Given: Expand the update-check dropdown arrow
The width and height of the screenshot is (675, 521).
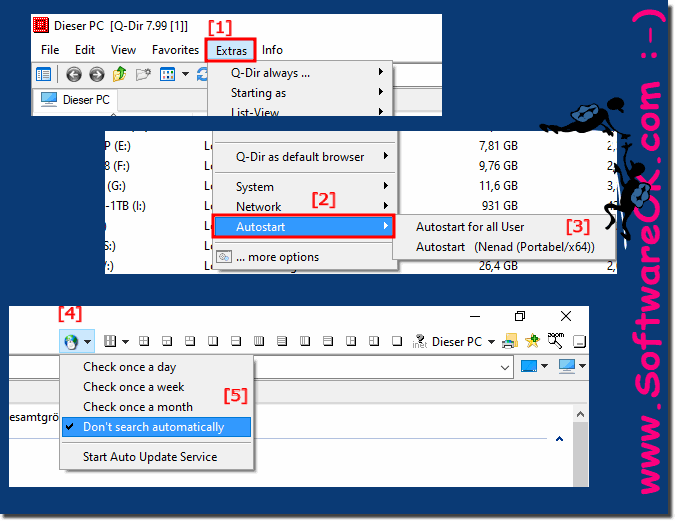Looking at the screenshot, I should pos(87,342).
